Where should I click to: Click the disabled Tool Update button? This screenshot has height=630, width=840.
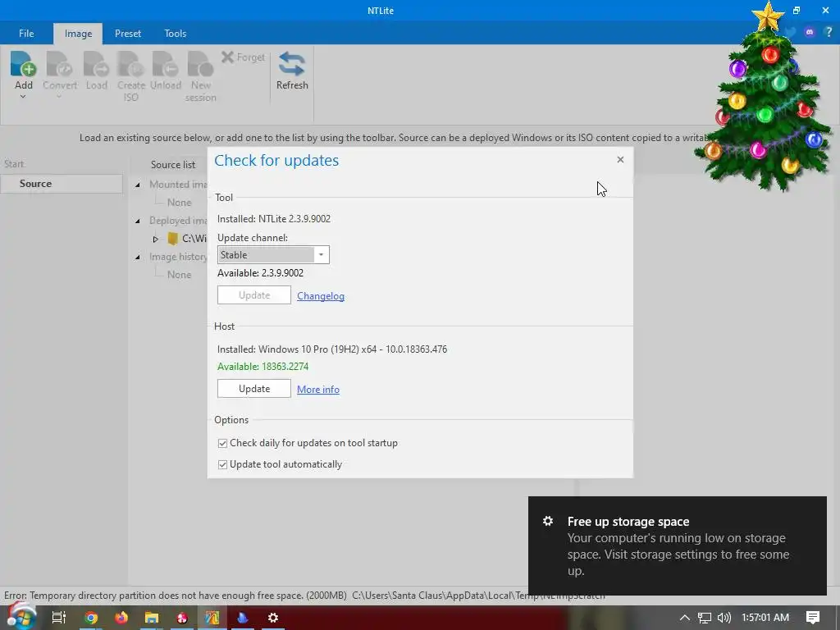254,295
